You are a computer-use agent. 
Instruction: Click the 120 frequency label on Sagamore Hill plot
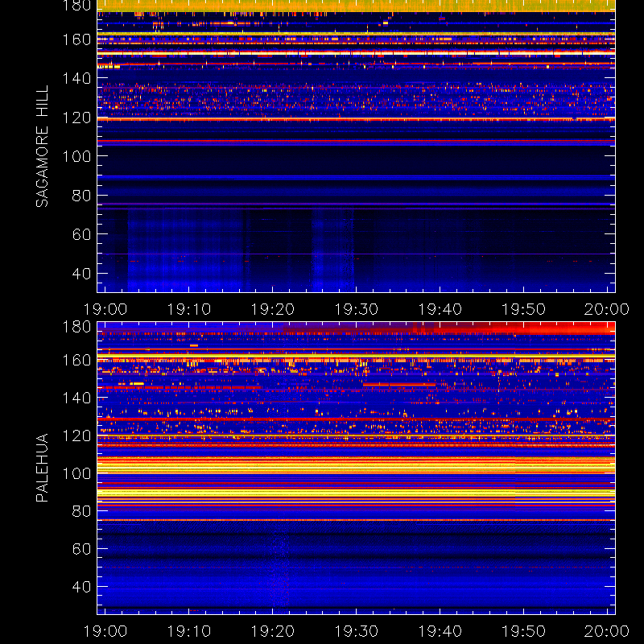click(76, 118)
